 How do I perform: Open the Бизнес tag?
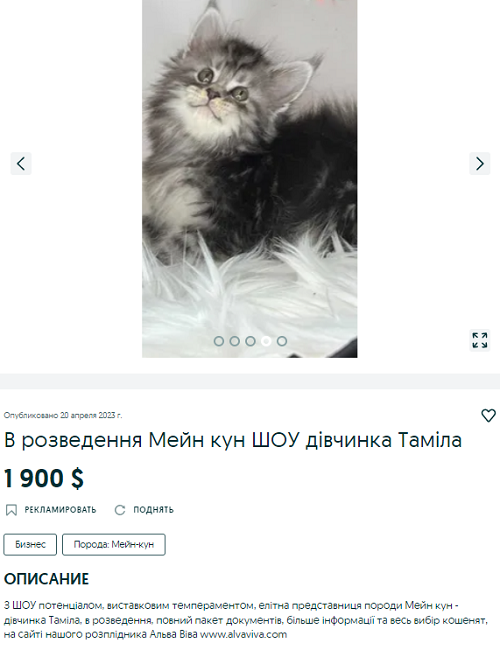[x=30, y=544]
